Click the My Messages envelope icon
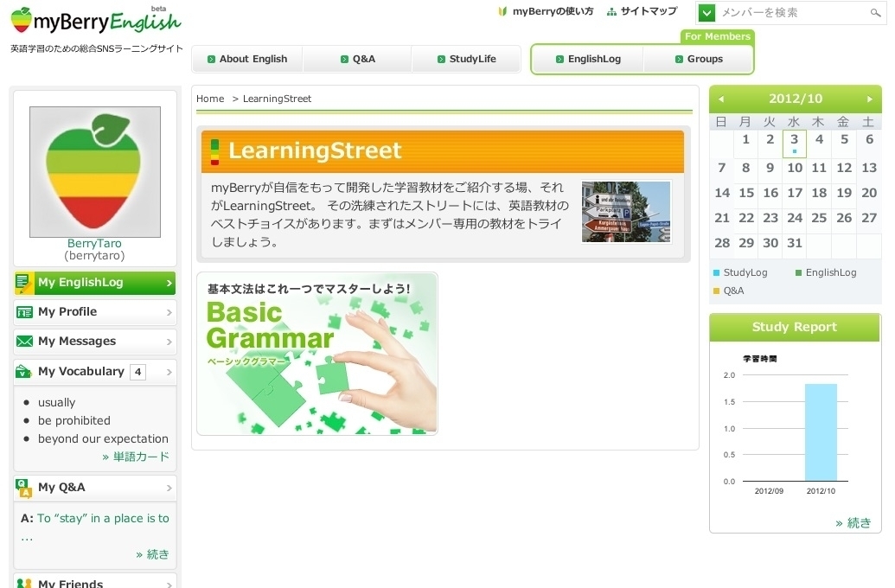 (x=24, y=342)
